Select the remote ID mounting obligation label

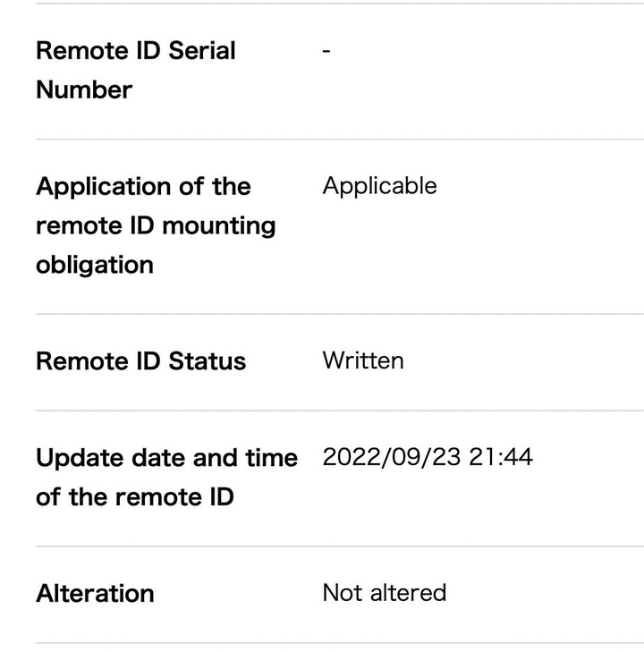coord(156,225)
